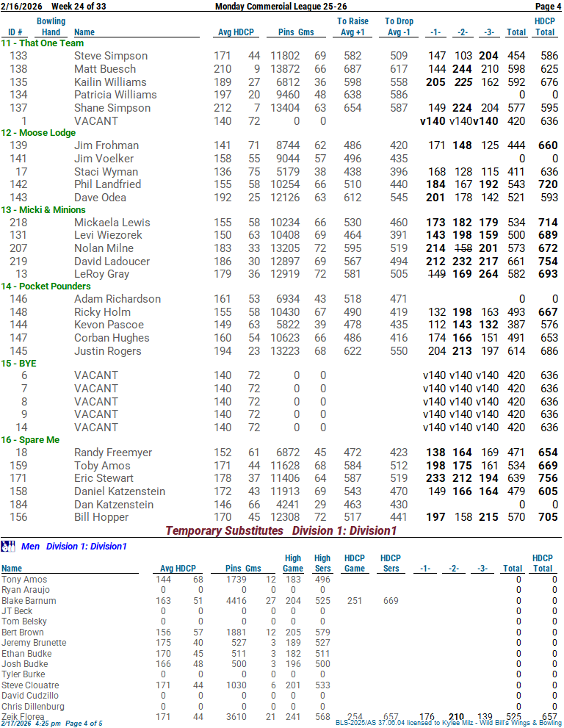Viewport: 564px width, 728px height.
Task: Click the 'High Sers' column header
Action: (x=322, y=563)
